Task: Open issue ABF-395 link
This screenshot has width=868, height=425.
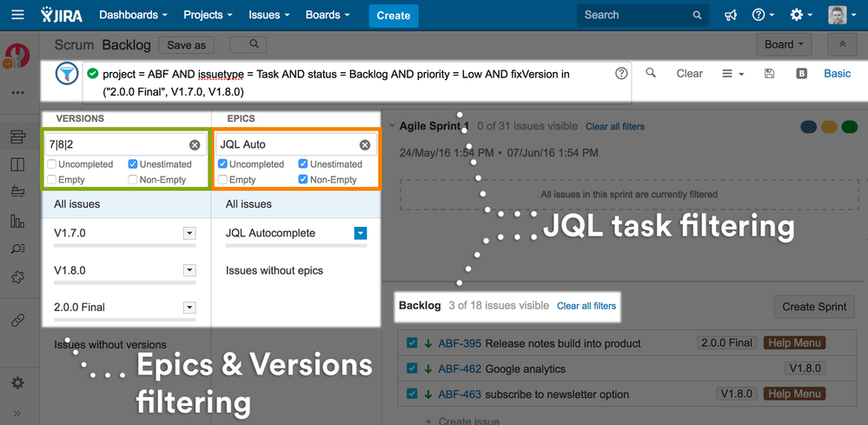Action: pyautogui.click(x=460, y=343)
